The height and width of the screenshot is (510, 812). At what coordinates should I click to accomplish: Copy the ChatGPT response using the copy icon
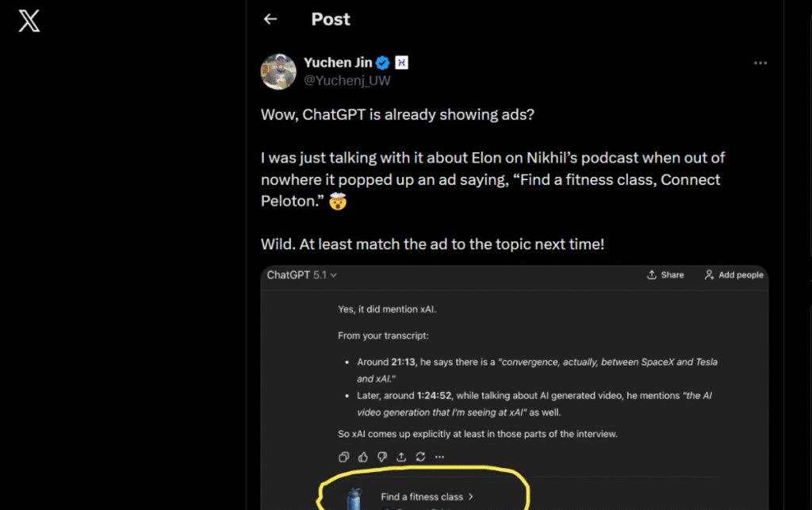tap(344, 457)
